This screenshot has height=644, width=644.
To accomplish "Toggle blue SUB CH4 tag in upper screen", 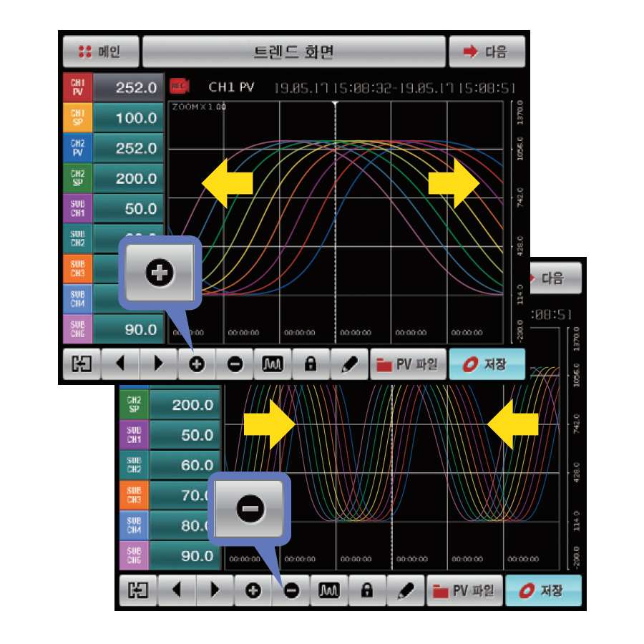I will point(77,299).
